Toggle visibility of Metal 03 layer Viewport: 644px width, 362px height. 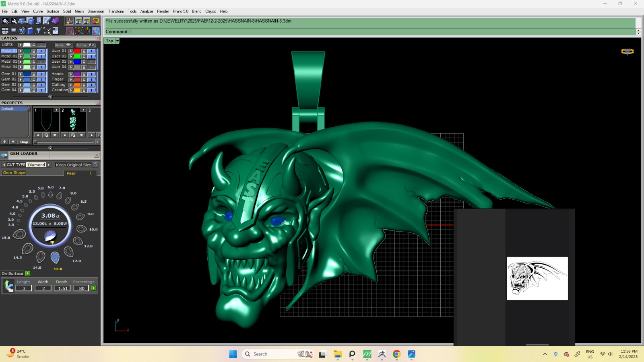41,62
